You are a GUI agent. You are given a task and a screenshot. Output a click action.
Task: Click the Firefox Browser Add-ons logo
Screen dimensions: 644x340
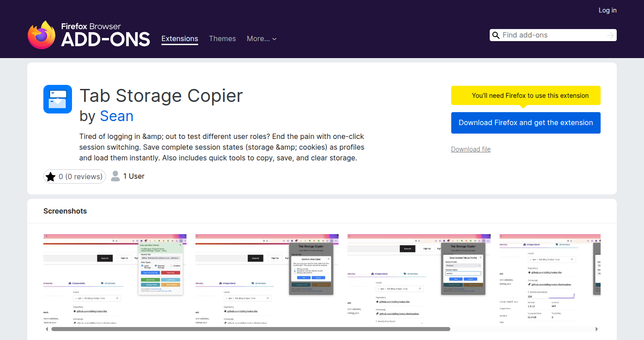coord(89,35)
